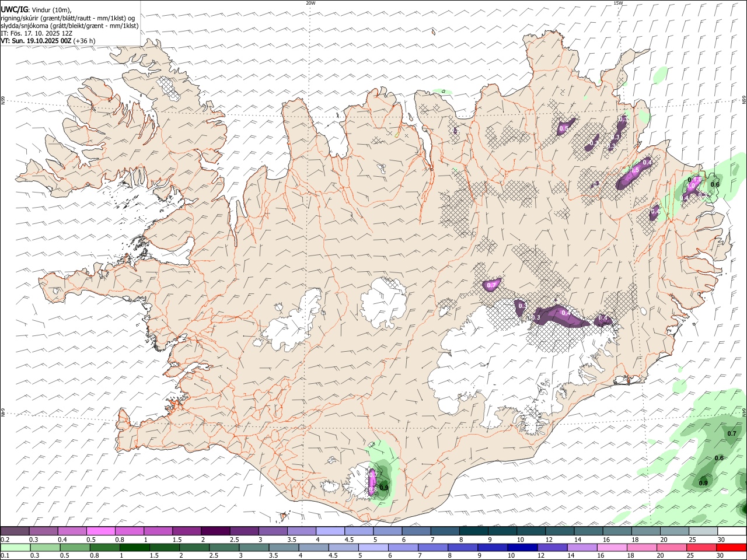Pick the light pink 16 swatch in the rain legend
Screen dimensions: 747x560
pos(613,547)
